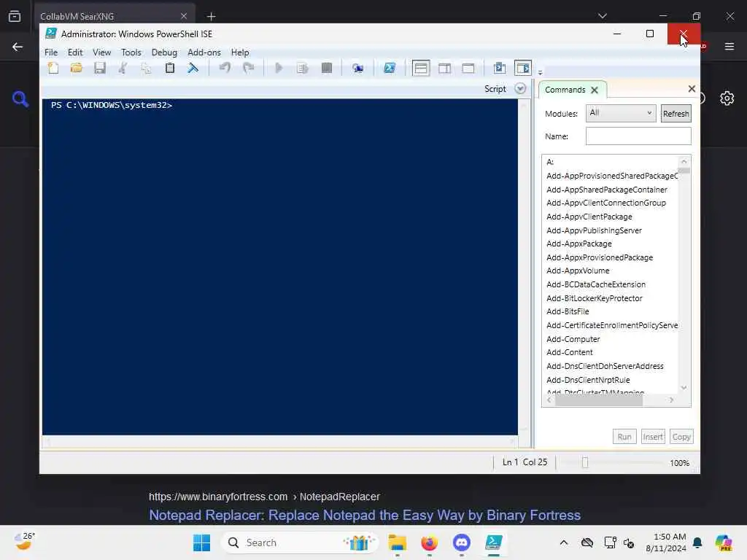The width and height of the screenshot is (747, 560).
Task: Click the Stop Operation square icon
Action: [x=326, y=68]
